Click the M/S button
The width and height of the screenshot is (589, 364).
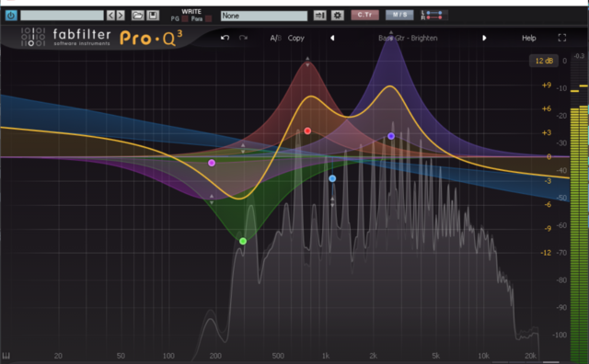399,15
